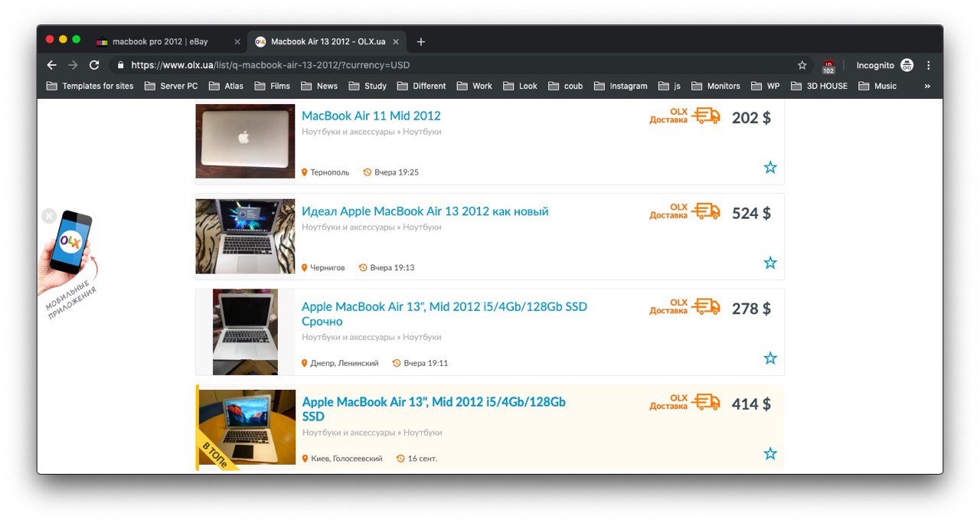
Task: Click the browser forward arrow
Action: [73, 65]
